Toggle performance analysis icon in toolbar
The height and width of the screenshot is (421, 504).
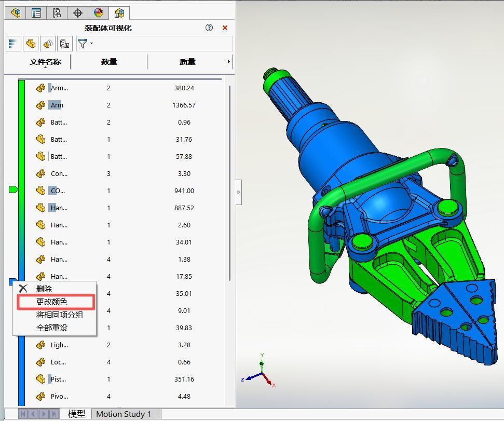pos(65,44)
